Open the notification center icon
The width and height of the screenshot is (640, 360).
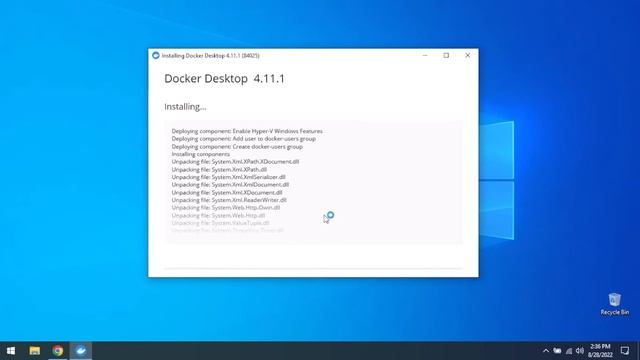(624, 351)
